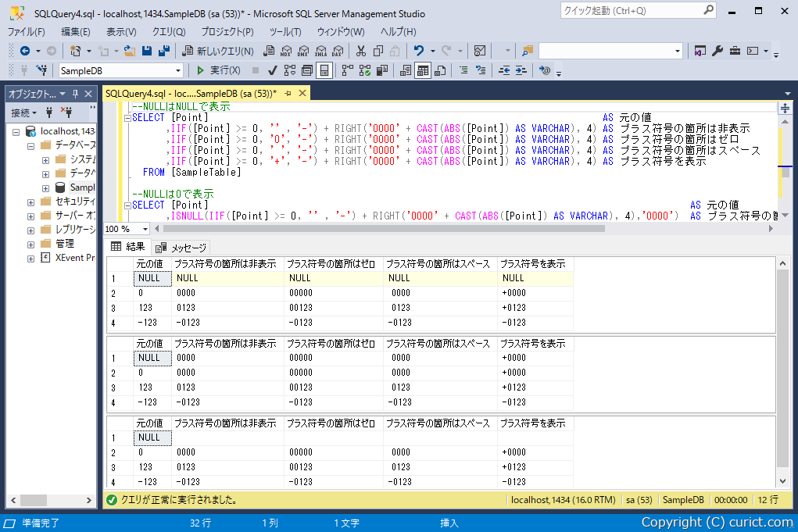
Task: Open the 接続 dropdown in Object Explorer
Action: click(24, 112)
